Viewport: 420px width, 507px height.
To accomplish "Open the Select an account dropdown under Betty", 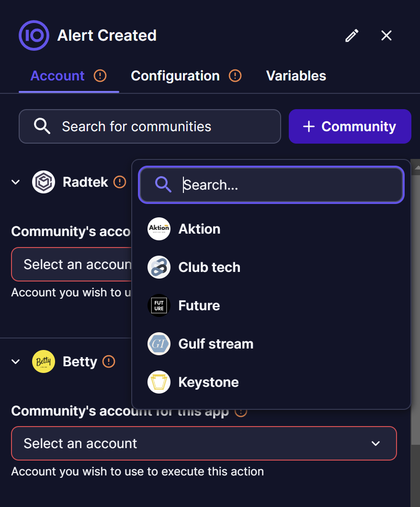I will [204, 443].
